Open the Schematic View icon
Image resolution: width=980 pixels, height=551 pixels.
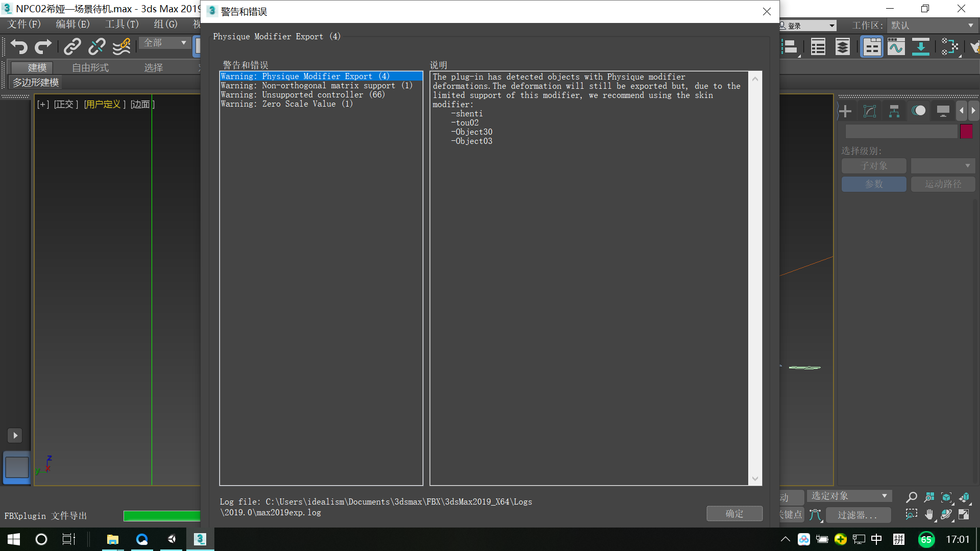tap(950, 47)
